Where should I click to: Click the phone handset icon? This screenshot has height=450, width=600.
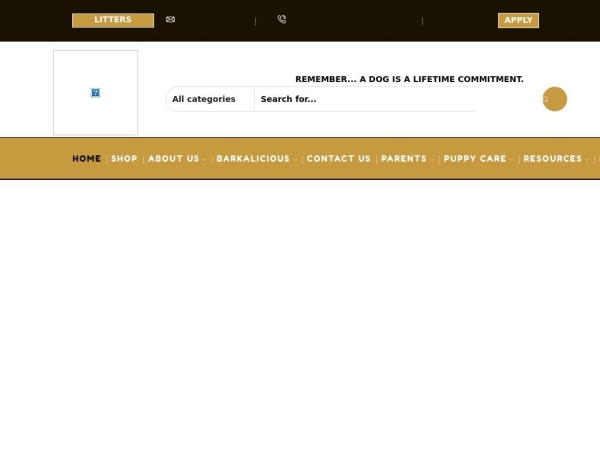coord(282,20)
